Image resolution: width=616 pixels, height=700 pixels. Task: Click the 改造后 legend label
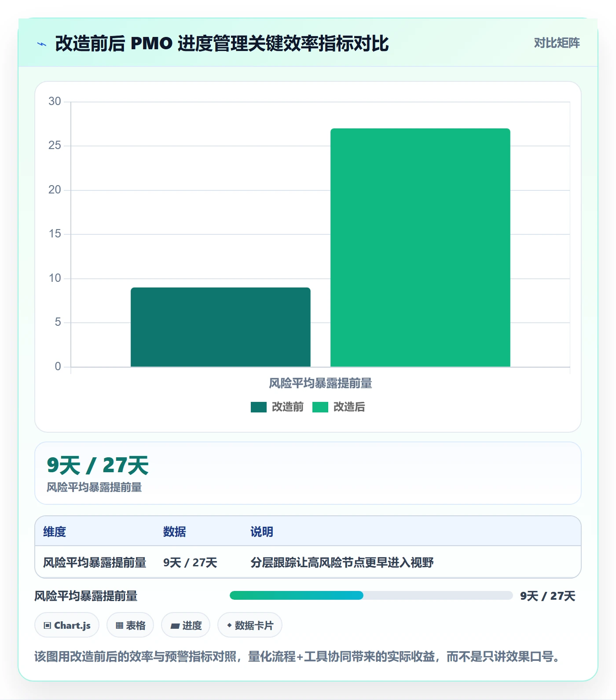[349, 407]
